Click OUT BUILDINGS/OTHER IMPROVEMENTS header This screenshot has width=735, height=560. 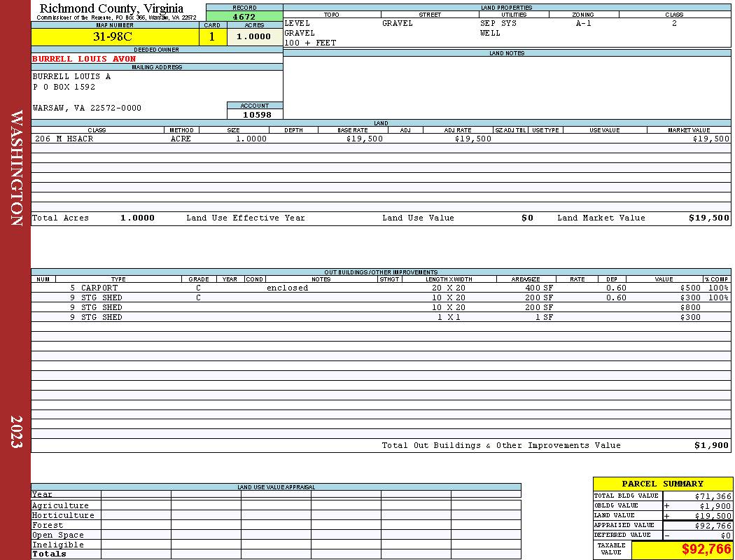click(381, 272)
